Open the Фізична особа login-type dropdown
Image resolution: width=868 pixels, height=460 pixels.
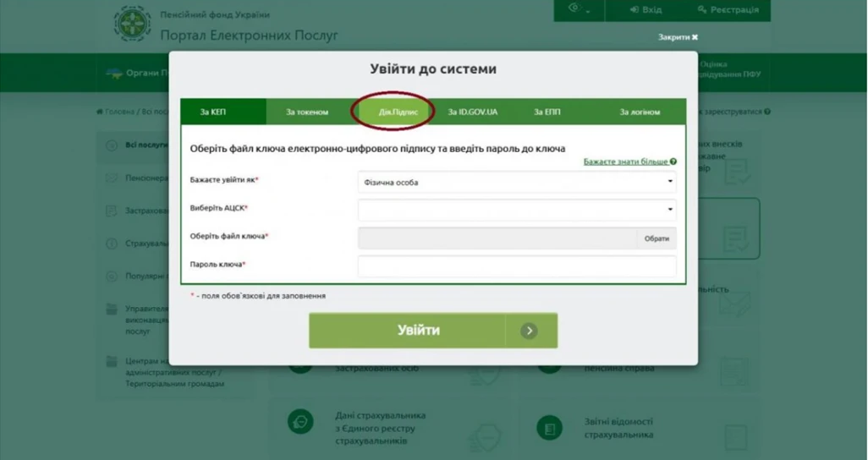click(517, 182)
